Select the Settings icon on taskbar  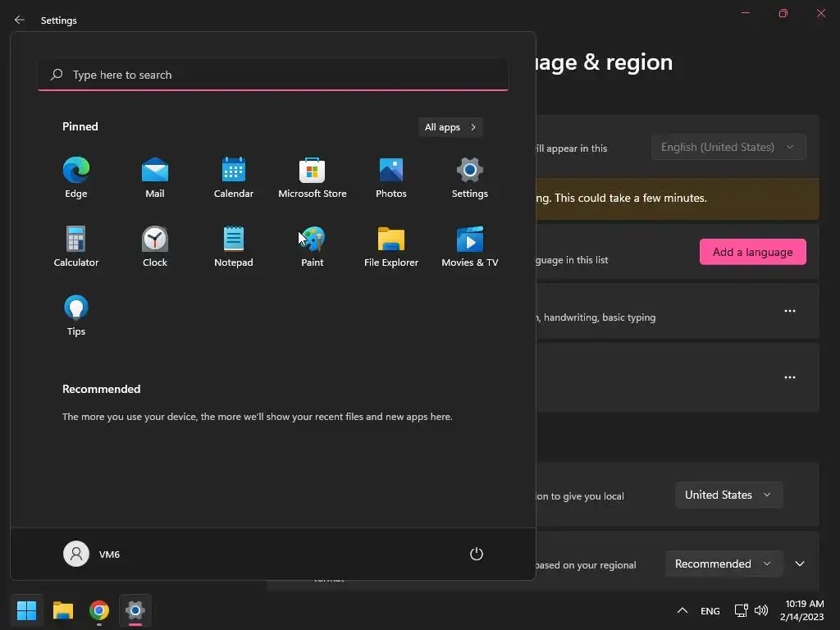click(x=135, y=610)
